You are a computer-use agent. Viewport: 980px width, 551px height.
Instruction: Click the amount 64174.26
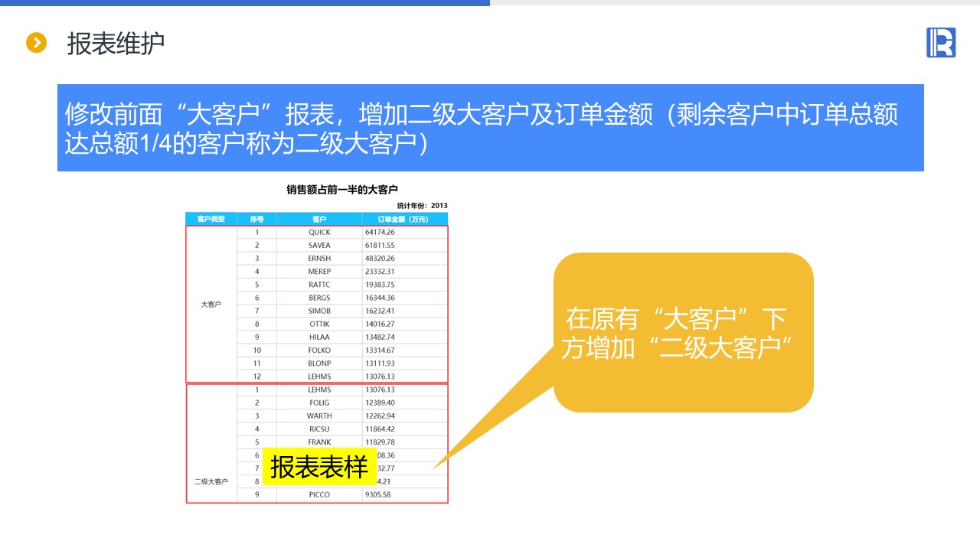coord(380,232)
